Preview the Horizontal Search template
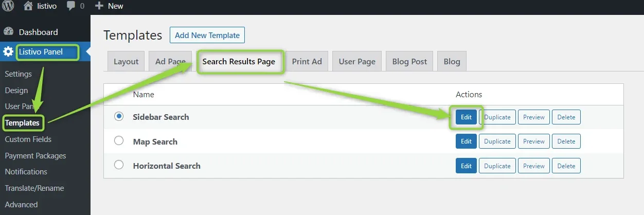This screenshot has height=215, width=644. tap(534, 166)
